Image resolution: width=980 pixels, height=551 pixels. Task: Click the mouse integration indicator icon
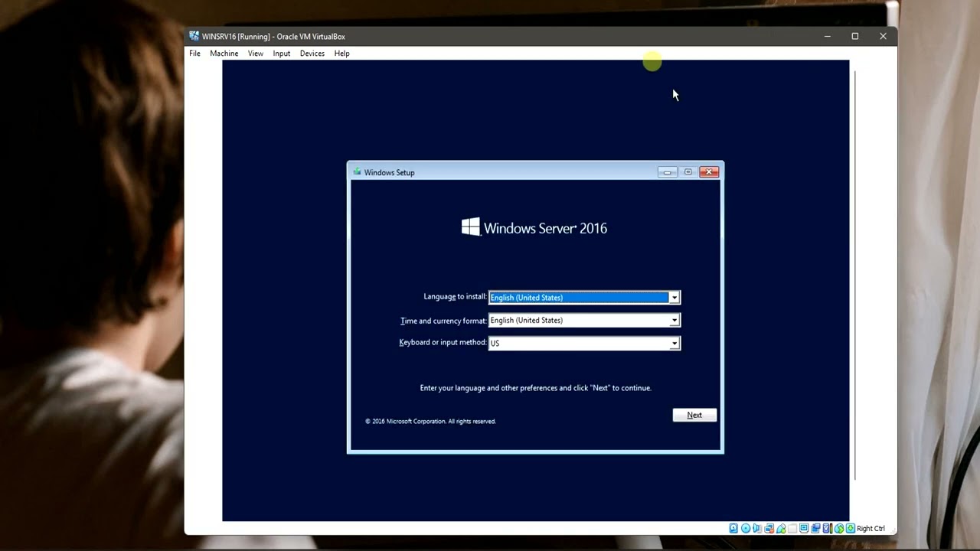pos(839,528)
